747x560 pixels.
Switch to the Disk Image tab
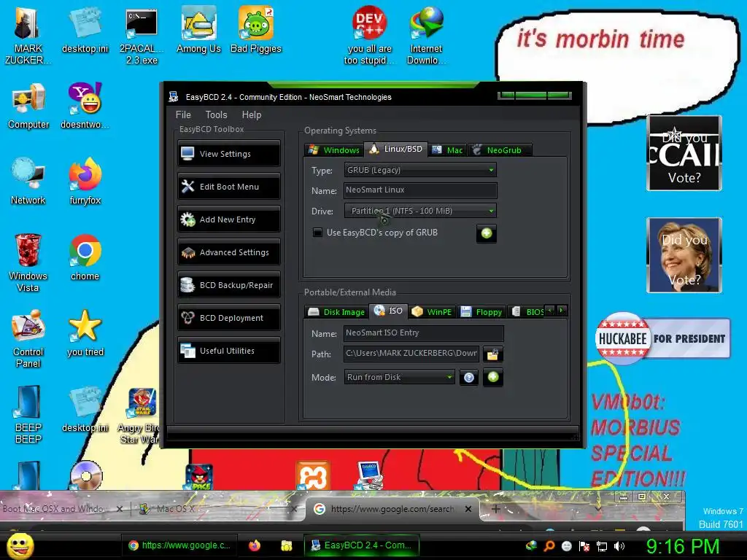(x=336, y=312)
